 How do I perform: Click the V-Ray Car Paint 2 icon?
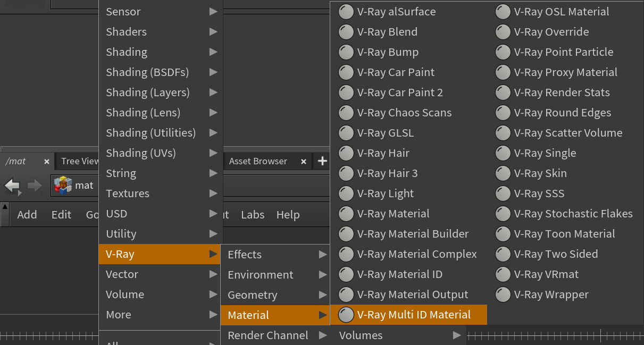click(x=346, y=92)
